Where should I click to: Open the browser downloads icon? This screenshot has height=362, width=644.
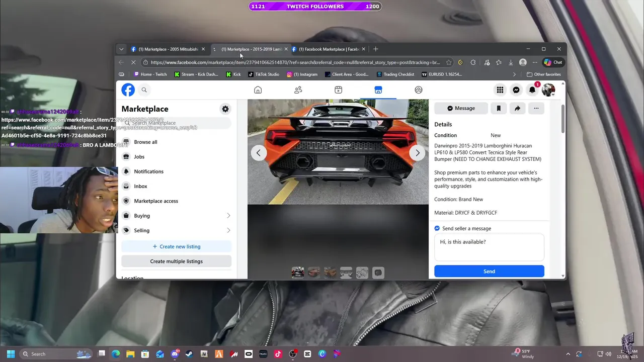511,62
